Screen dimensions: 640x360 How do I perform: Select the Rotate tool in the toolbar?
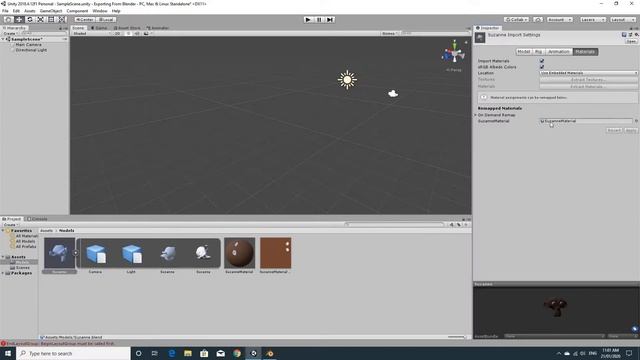[x=30, y=20]
